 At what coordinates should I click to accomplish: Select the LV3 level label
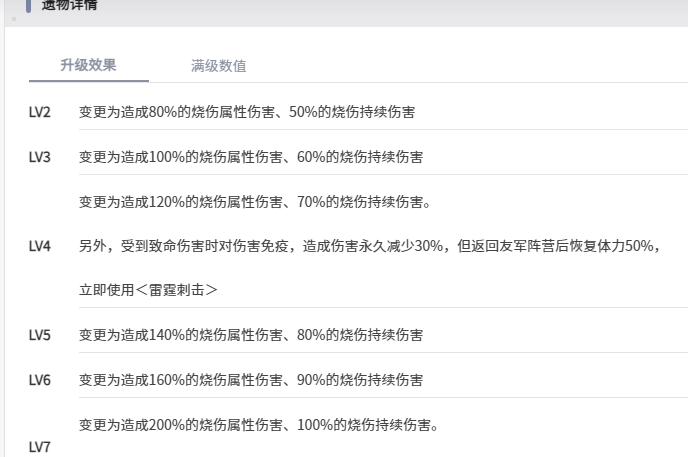40,157
